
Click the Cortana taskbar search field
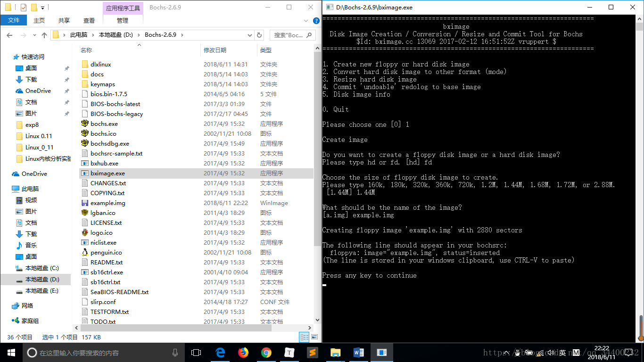click(101, 353)
